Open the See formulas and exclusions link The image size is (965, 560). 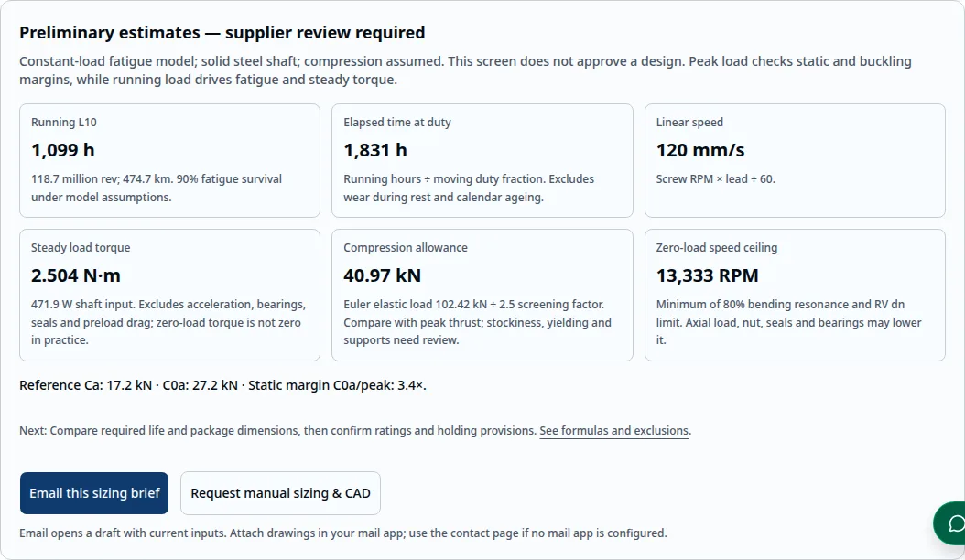coord(614,431)
